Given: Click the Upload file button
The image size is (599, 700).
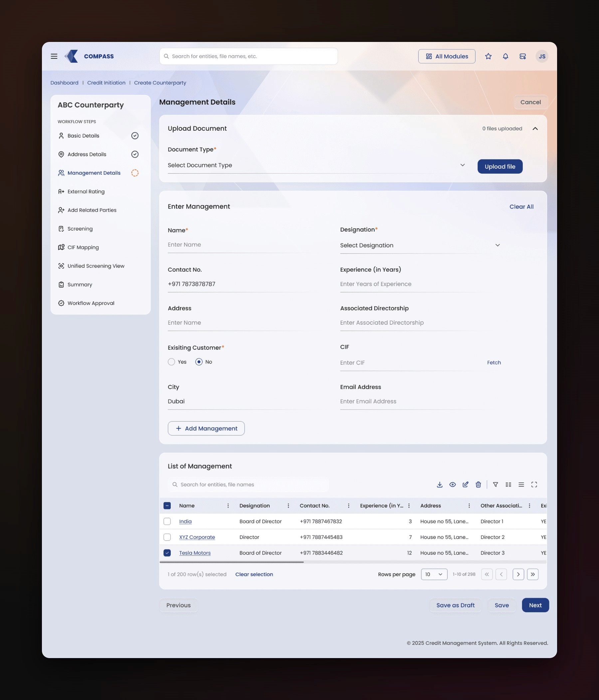Looking at the screenshot, I should tap(500, 166).
